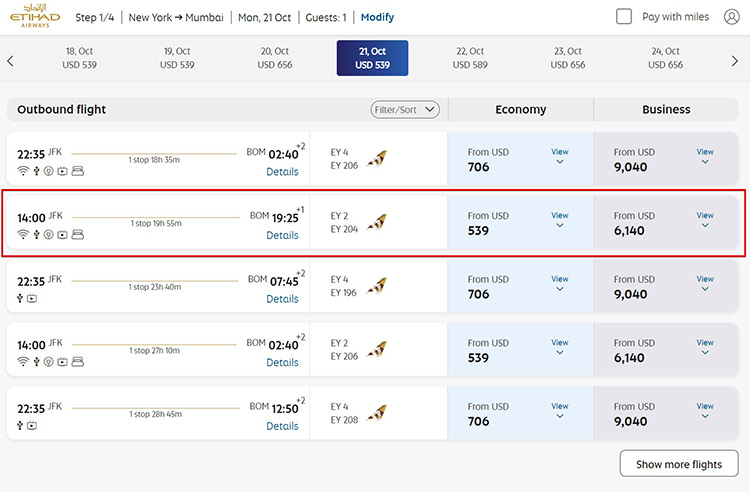Click entertainment icon on 23h 40m flight

32,298
